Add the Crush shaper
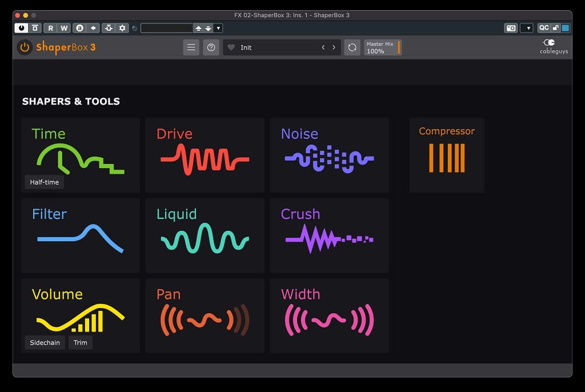585x392 pixels. (x=329, y=235)
